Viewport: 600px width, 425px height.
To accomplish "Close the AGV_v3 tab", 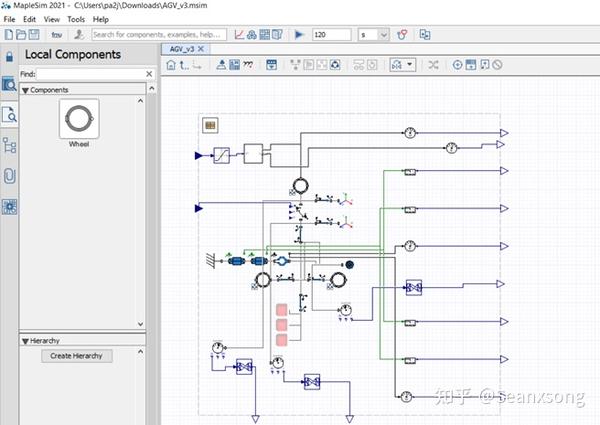I will (x=201, y=48).
